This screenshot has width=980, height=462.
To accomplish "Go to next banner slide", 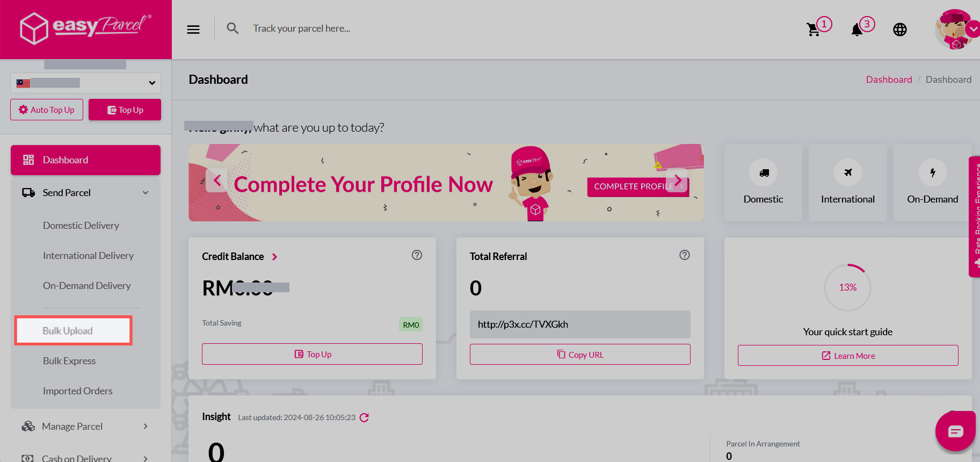I will pos(678,181).
